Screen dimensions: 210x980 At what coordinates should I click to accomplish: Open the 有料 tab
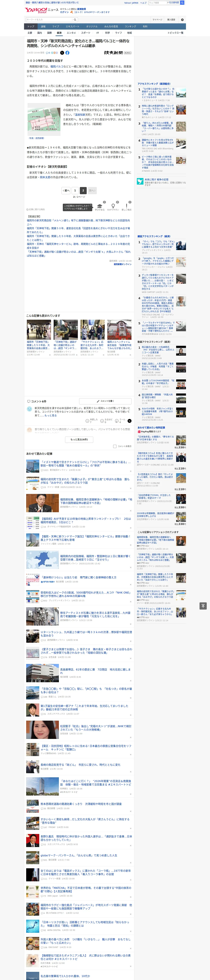tap(145, 27)
